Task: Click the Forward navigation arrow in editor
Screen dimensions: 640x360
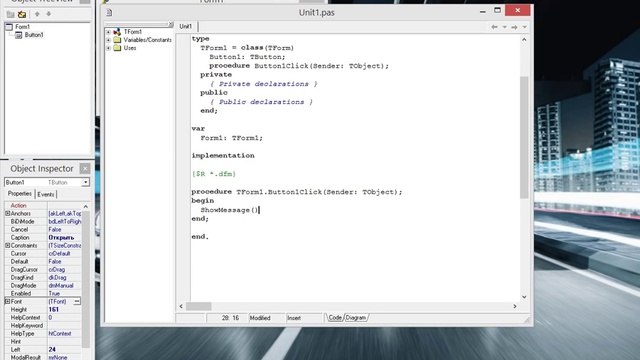Action: (514, 27)
